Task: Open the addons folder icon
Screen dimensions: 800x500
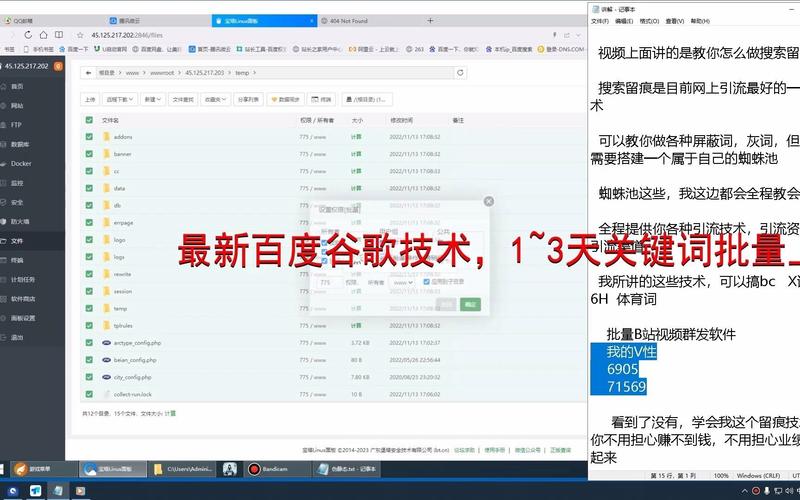Action: (x=106, y=137)
